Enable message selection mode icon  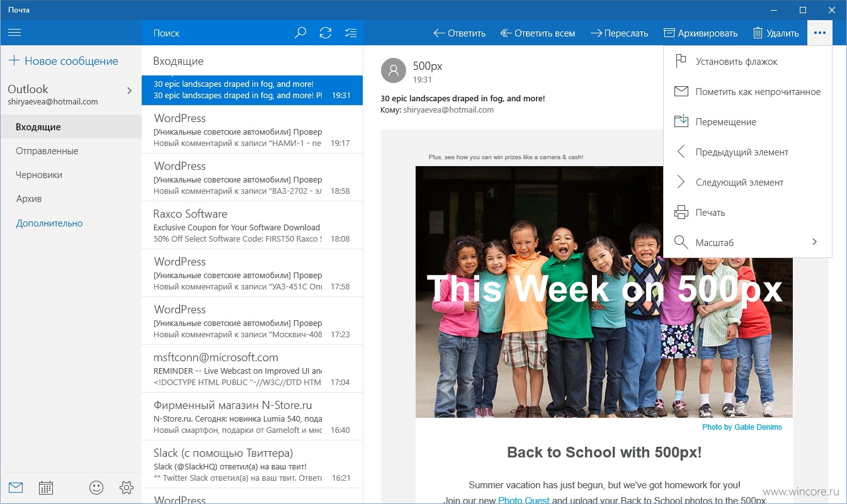coord(351,33)
